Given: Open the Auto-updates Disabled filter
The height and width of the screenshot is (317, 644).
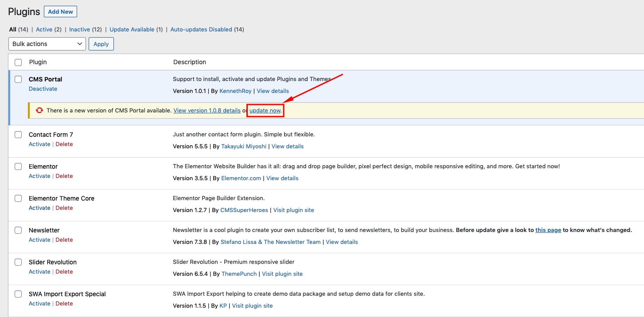Looking at the screenshot, I should [x=201, y=30].
